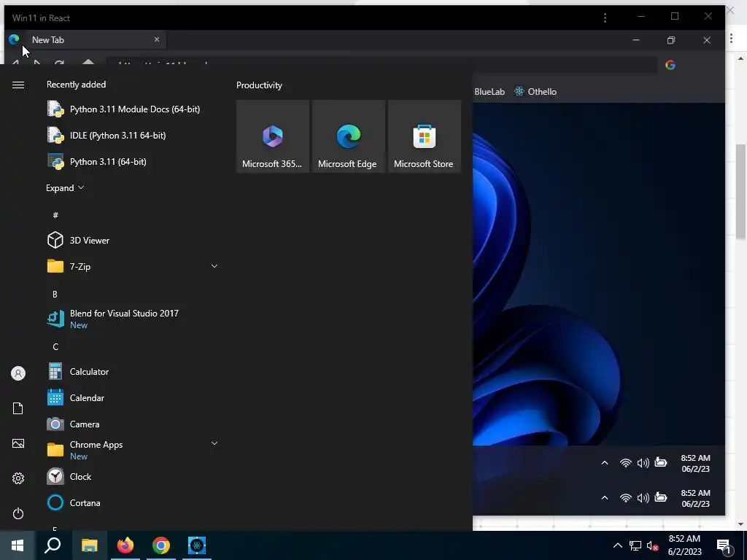Expand upper tray chevron in Win11 React desktop
747x560 pixels.
click(x=605, y=463)
